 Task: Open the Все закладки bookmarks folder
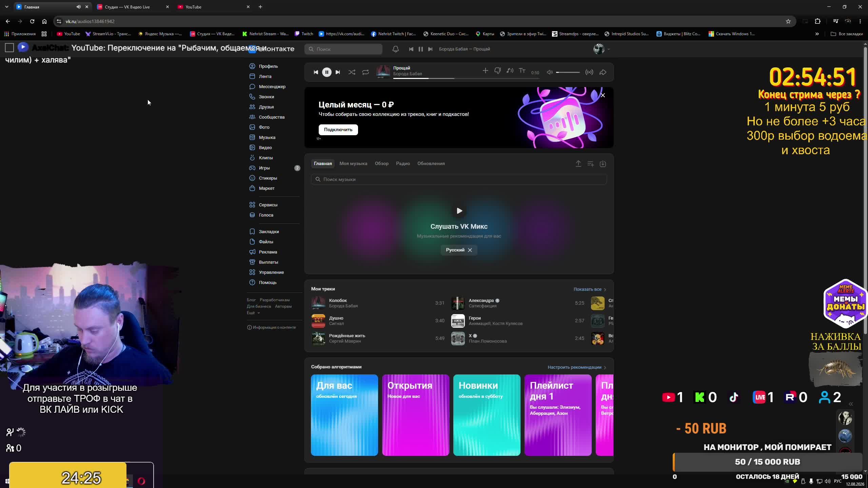click(847, 34)
